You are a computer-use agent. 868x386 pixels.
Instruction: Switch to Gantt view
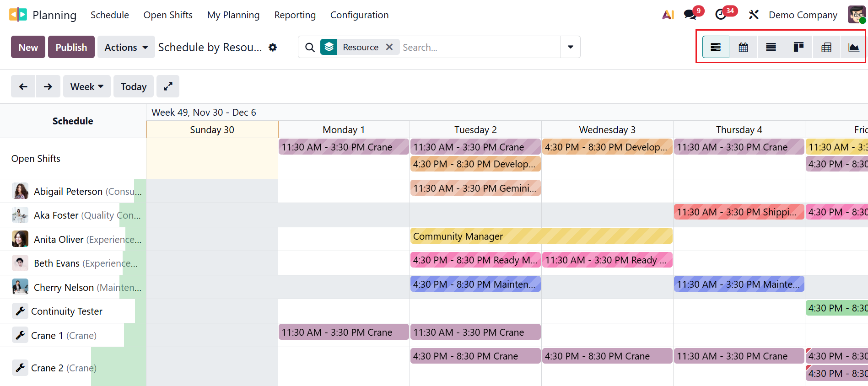click(x=716, y=47)
